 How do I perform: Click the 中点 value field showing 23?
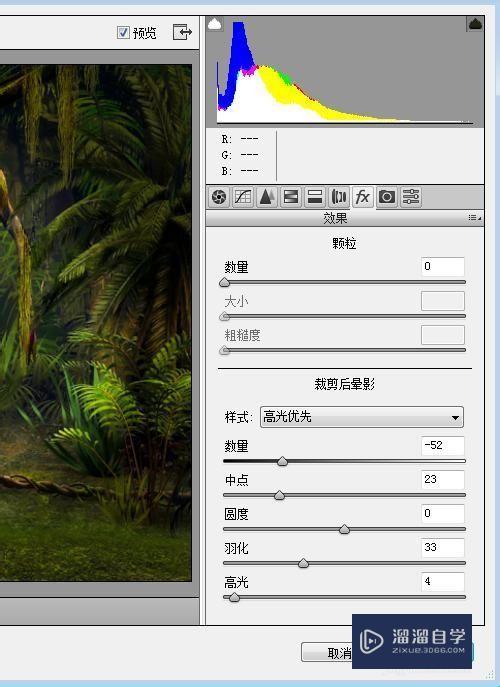pos(443,479)
